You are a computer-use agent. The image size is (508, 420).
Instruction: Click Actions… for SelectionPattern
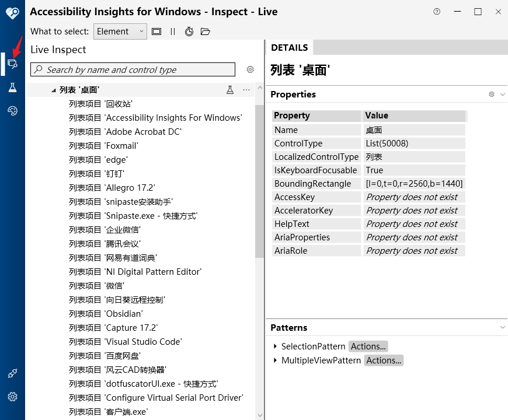368,346
